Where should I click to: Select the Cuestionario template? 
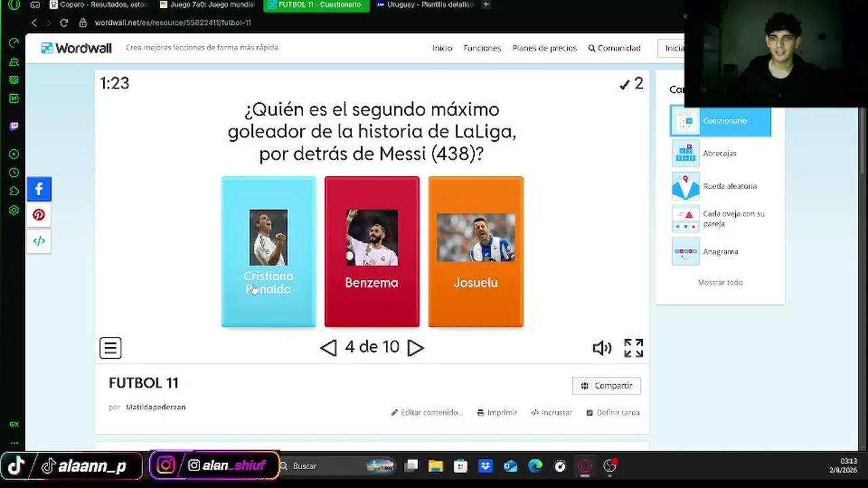720,121
